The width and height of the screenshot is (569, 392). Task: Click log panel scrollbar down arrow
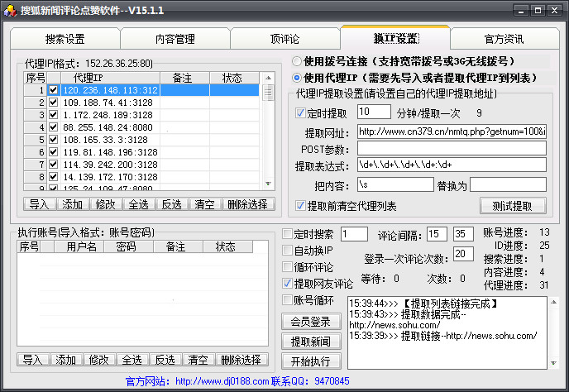point(553,362)
